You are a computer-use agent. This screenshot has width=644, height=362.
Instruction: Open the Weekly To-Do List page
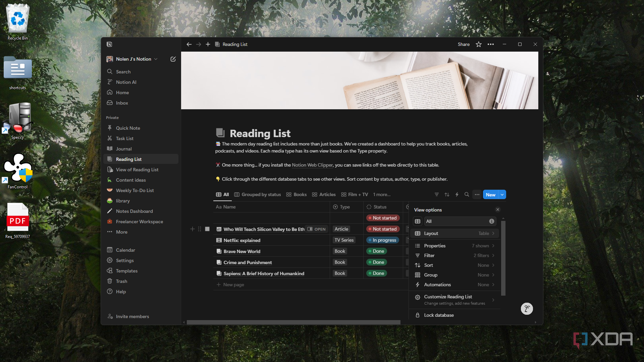tap(141, 190)
